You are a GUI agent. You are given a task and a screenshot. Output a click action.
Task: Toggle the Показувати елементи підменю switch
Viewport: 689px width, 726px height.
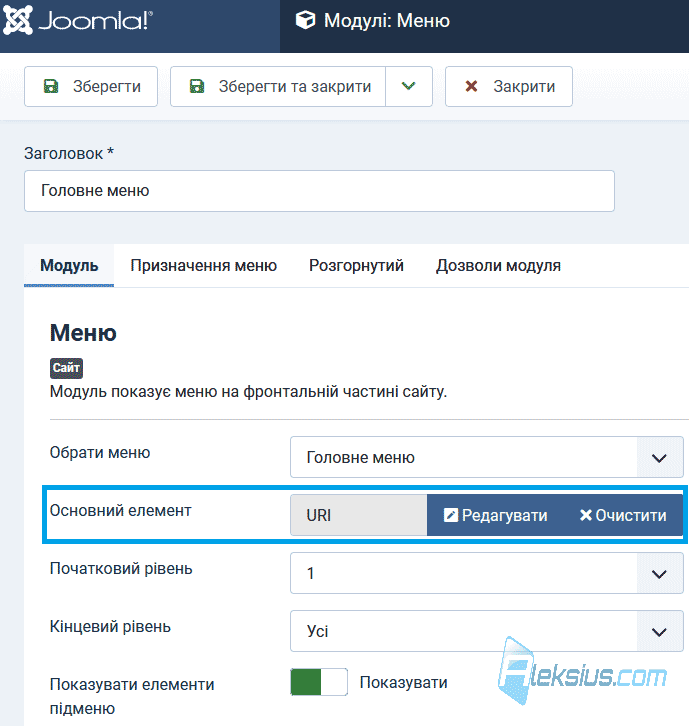tap(319, 682)
